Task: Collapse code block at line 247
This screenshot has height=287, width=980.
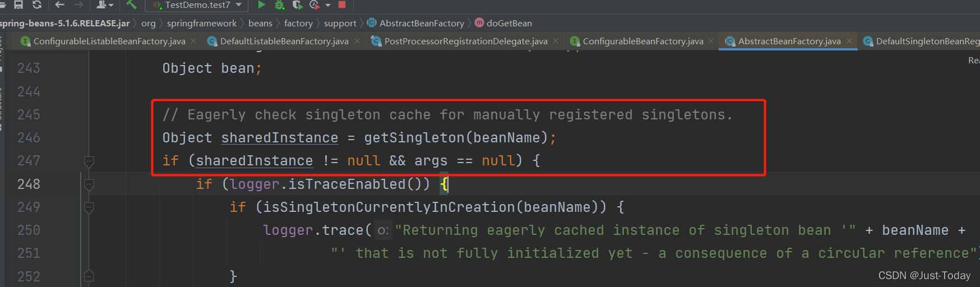Action: (89, 161)
